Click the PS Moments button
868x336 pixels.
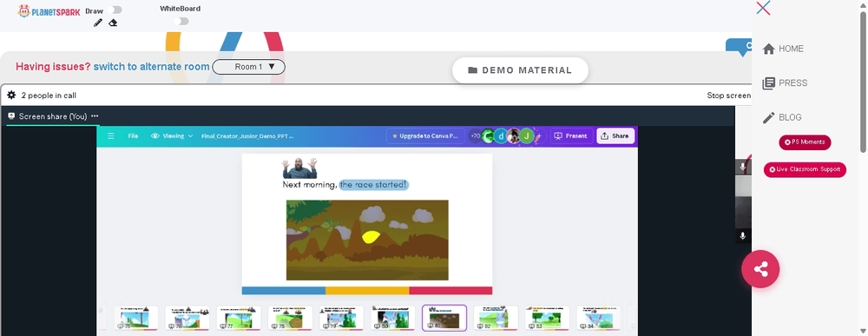(x=805, y=142)
